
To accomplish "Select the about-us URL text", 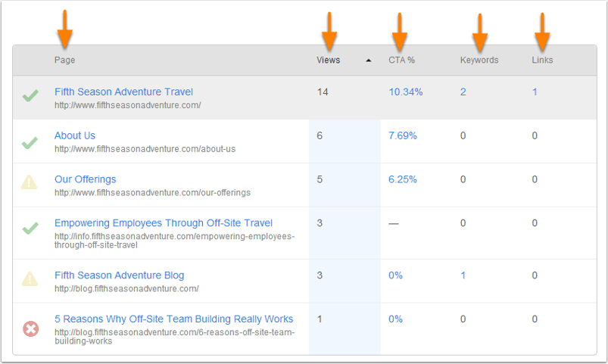I will [145, 149].
